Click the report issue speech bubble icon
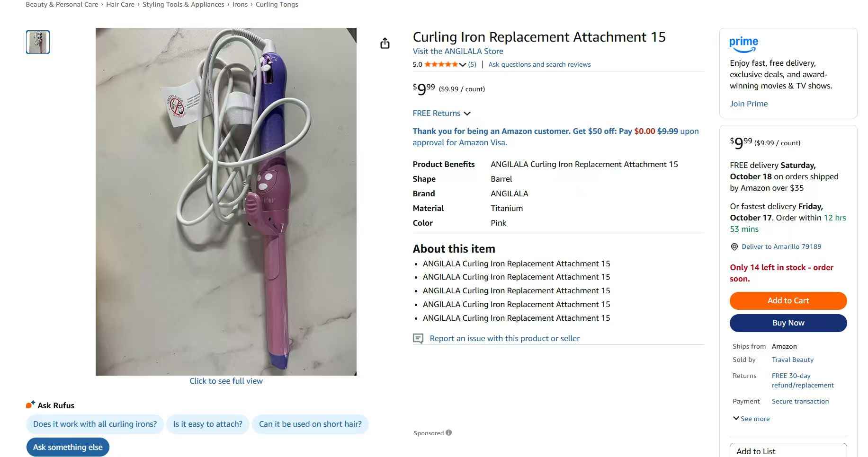Image resolution: width=868 pixels, height=457 pixels. click(418, 338)
